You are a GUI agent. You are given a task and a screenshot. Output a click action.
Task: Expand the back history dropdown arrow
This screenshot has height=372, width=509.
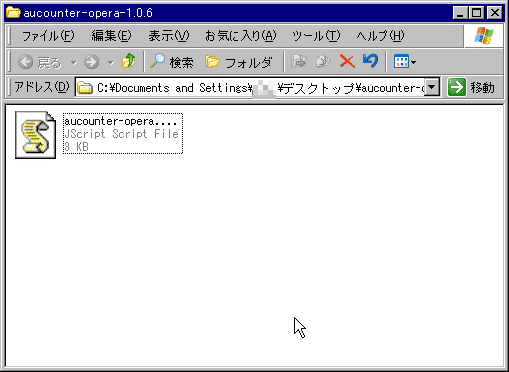74,62
